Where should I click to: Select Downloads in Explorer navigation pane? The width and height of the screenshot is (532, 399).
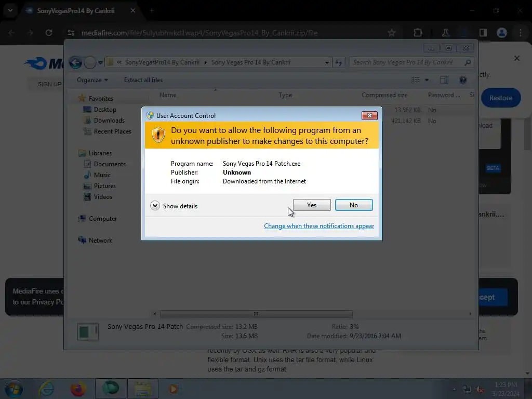click(x=109, y=121)
